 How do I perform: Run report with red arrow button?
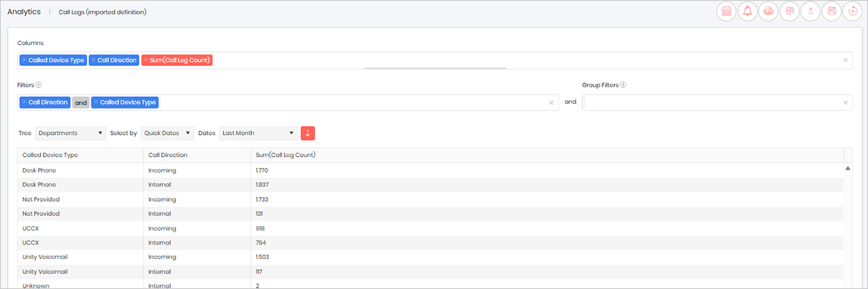(308, 133)
